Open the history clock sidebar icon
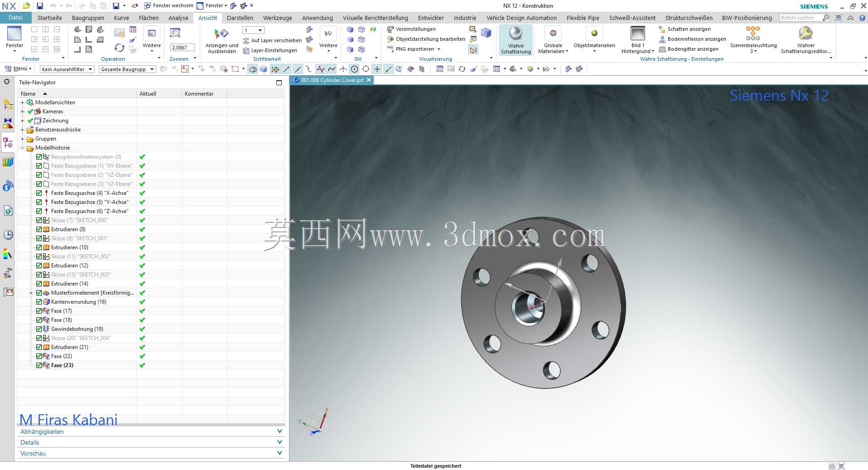The height and width of the screenshot is (470, 868). [x=8, y=235]
